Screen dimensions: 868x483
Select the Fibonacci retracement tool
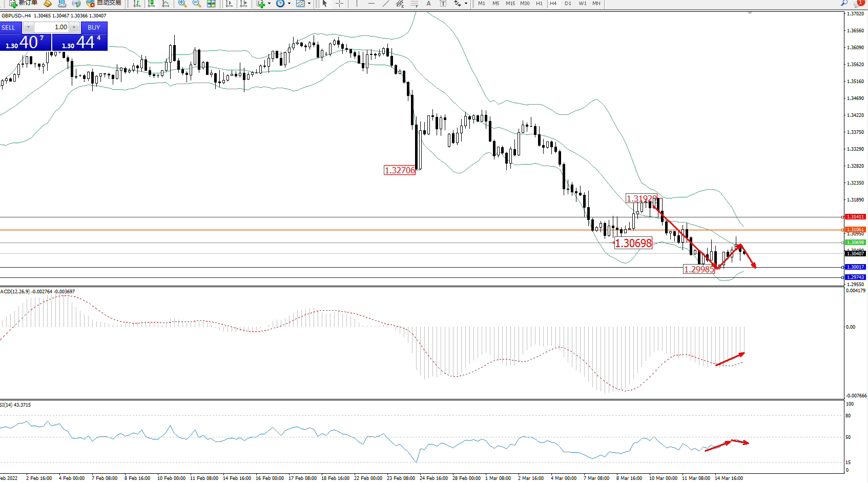414,4
